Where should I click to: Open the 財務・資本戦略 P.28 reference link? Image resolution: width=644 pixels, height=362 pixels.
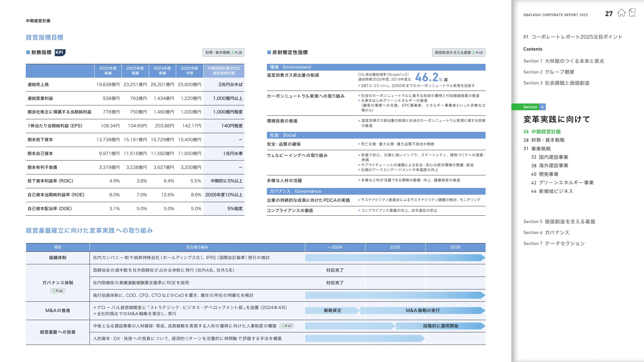[223, 53]
